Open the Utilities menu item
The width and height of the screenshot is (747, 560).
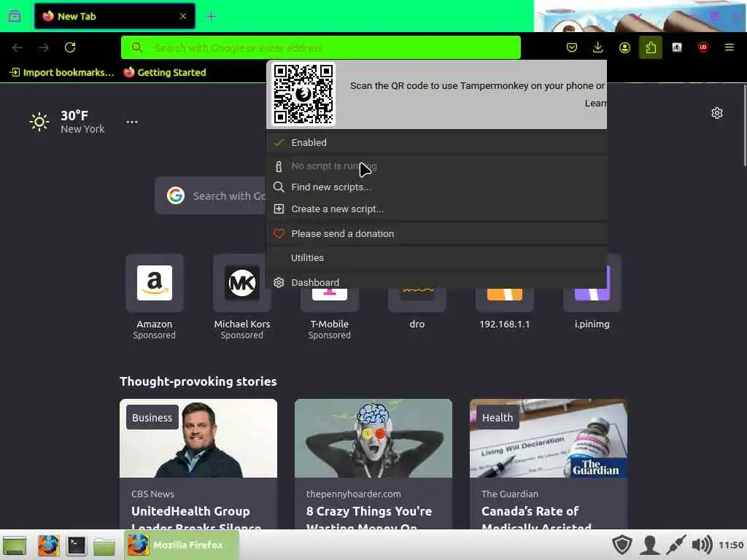click(436, 257)
